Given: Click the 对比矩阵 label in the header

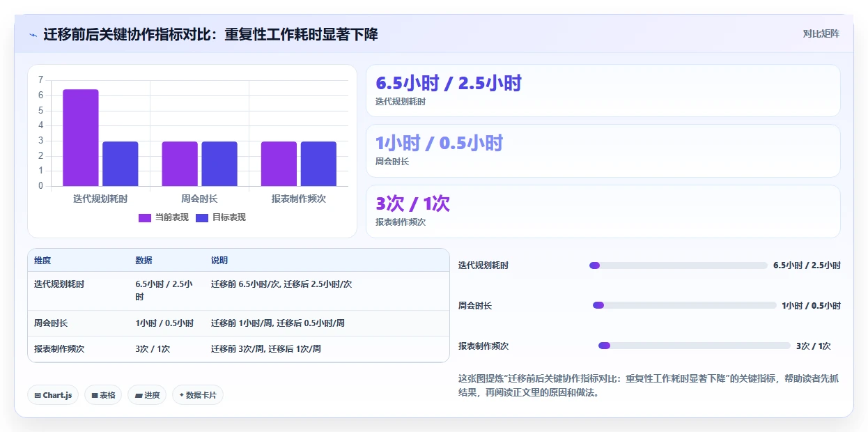Looking at the screenshot, I should point(821,33).
